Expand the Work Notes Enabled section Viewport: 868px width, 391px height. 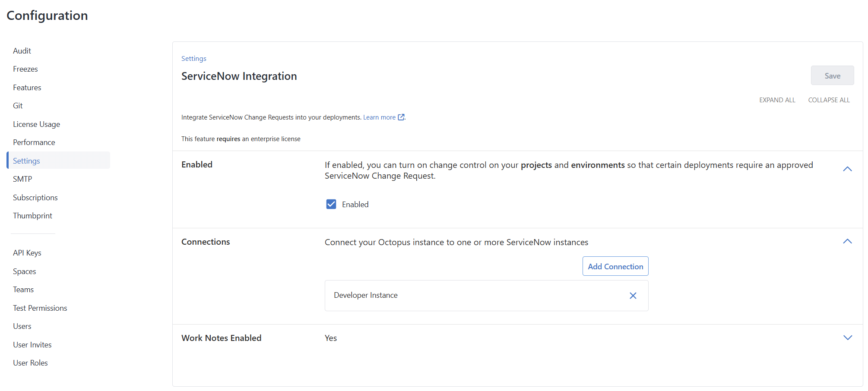tap(848, 338)
